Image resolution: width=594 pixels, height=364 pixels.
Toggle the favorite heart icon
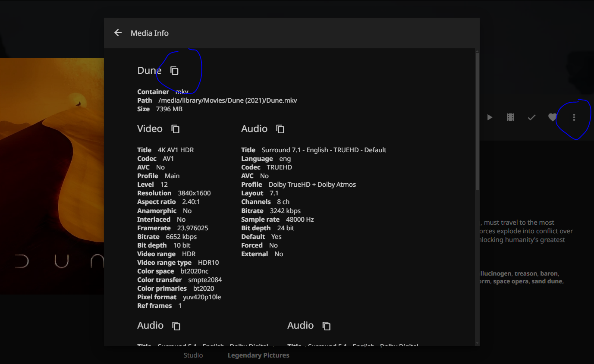coord(552,117)
